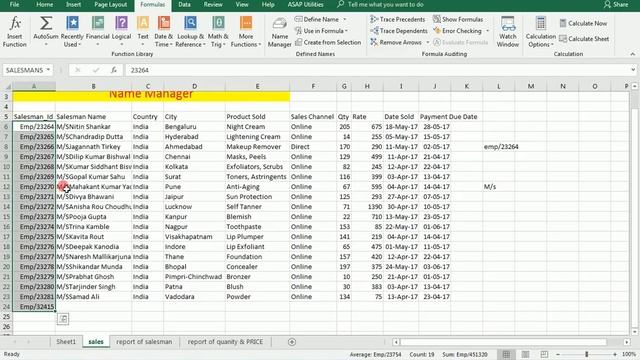
Task: Click the AutoSum sigma icon
Action: pyautogui.click(x=46, y=24)
